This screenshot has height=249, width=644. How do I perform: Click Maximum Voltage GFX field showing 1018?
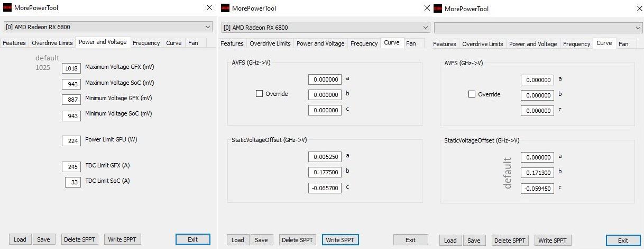click(71, 68)
